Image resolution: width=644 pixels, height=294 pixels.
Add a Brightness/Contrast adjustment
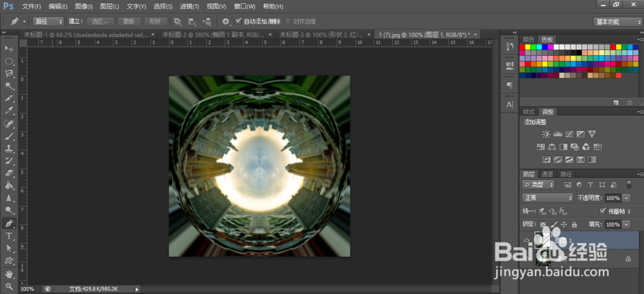click(x=545, y=134)
